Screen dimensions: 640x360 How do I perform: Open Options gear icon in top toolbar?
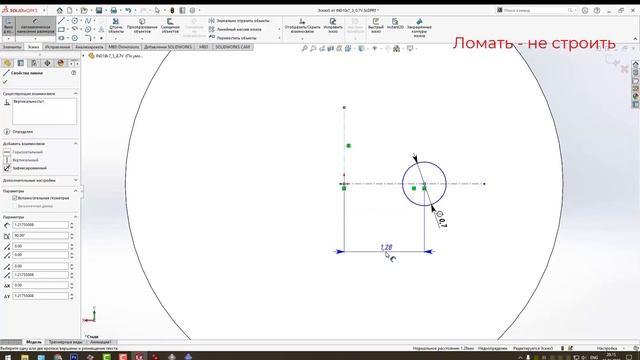[192, 10]
